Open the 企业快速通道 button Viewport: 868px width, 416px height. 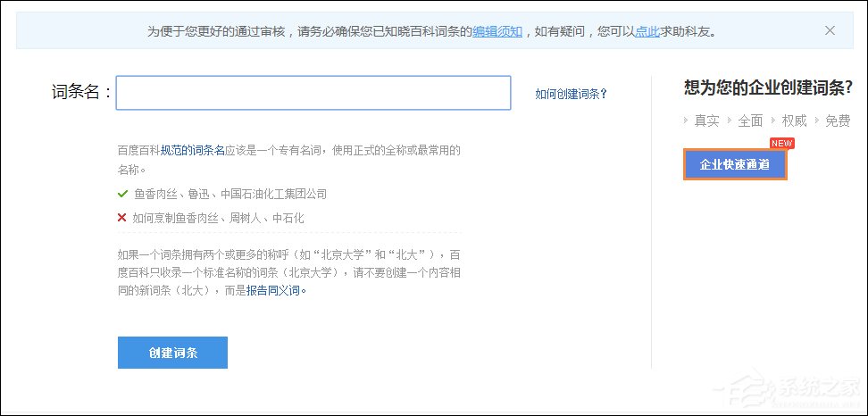point(735,164)
